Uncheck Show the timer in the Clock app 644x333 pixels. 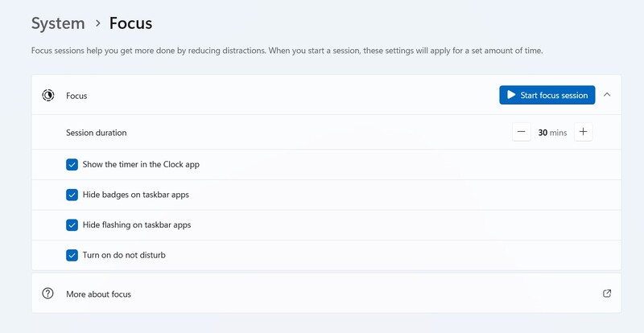click(x=72, y=164)
